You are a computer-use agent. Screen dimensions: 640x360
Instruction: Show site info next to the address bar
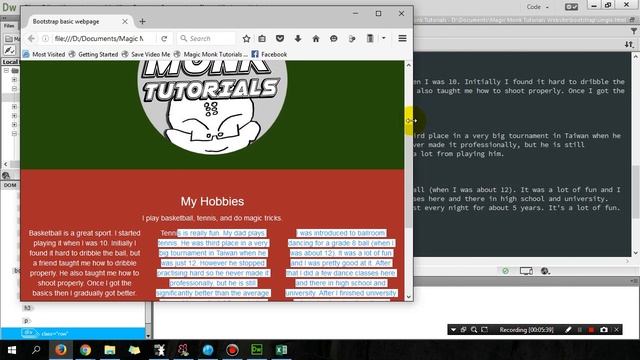coord(45,38)
